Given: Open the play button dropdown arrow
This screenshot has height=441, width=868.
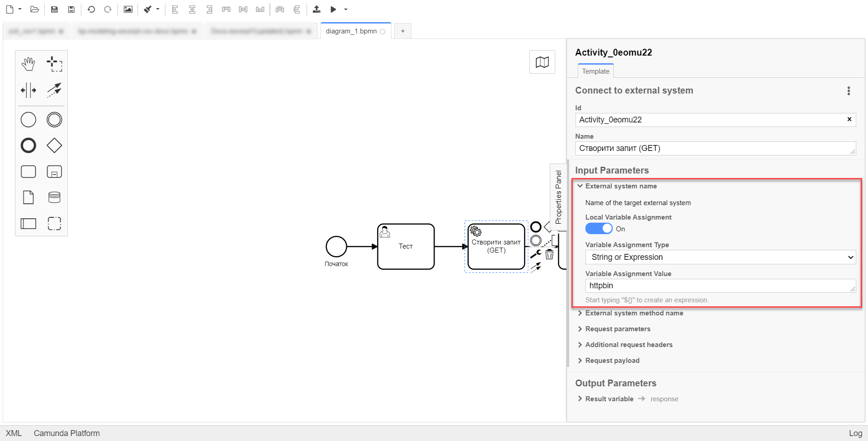Looking at the screenshot, I should (x=346, y=9).
